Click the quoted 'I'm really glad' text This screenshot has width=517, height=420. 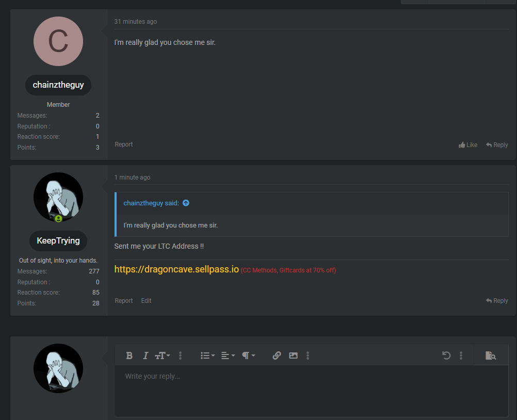point(170,225)
